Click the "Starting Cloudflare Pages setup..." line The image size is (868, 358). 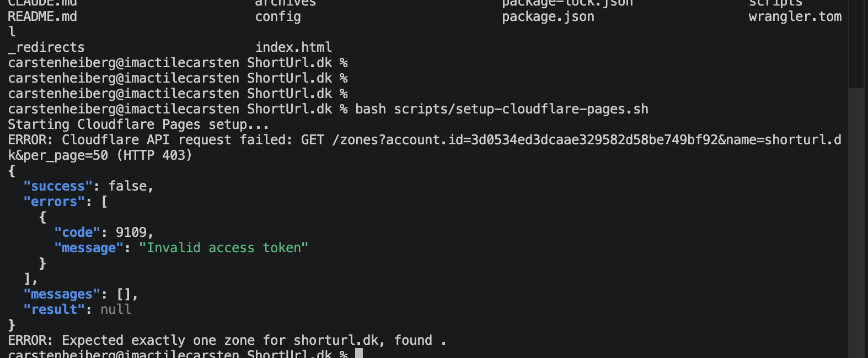pyautogui.click(x=138, y=124)
